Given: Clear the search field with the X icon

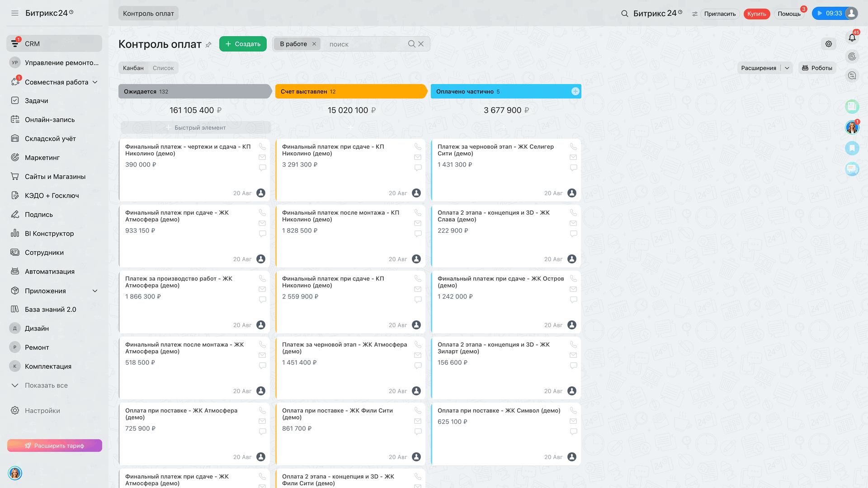Looking at the screenshot, I should [421, 44].
